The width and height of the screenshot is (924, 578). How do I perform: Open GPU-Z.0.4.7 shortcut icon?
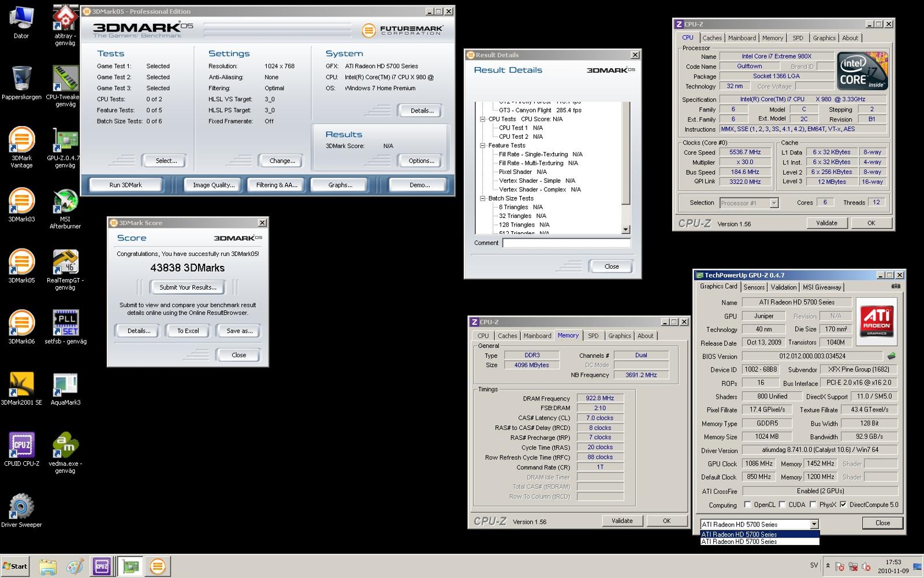coord(65,147)
